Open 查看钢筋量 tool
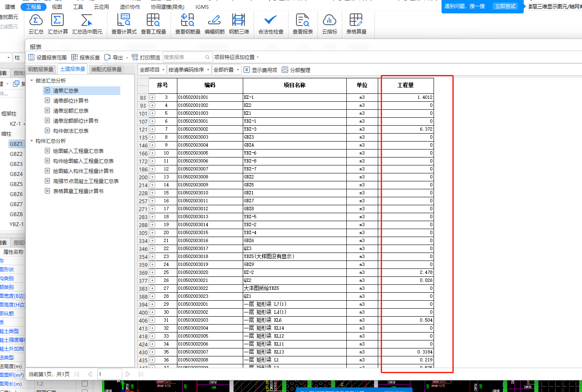582x392 pixels. (x=187, y=24)
